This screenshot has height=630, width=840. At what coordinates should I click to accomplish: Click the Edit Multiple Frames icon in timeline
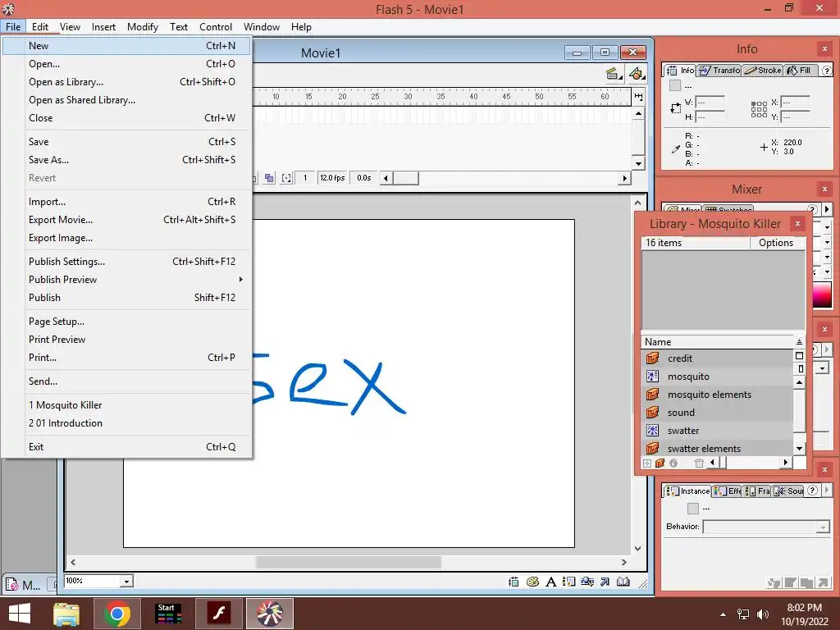click(x=269, y=178)
